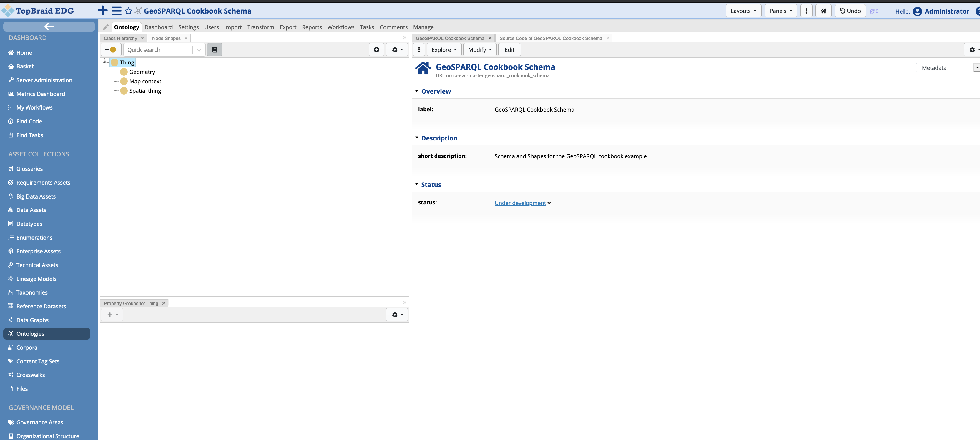Open the locate-in-hierarchy target icon
Screen dimensions: 980x440
(376, 49)
